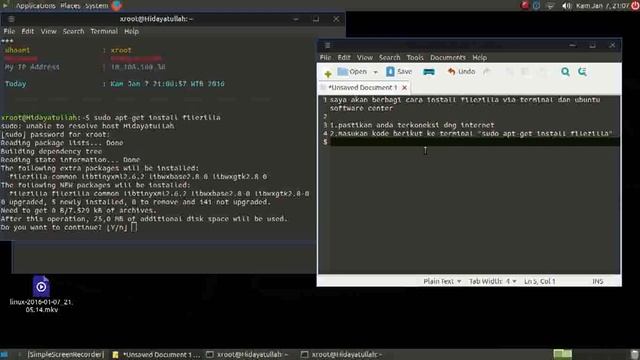The width and height of the screenshot is (640, 360).
Task: Click the blue circular tray icon in top panel
Action: [537, 6]
